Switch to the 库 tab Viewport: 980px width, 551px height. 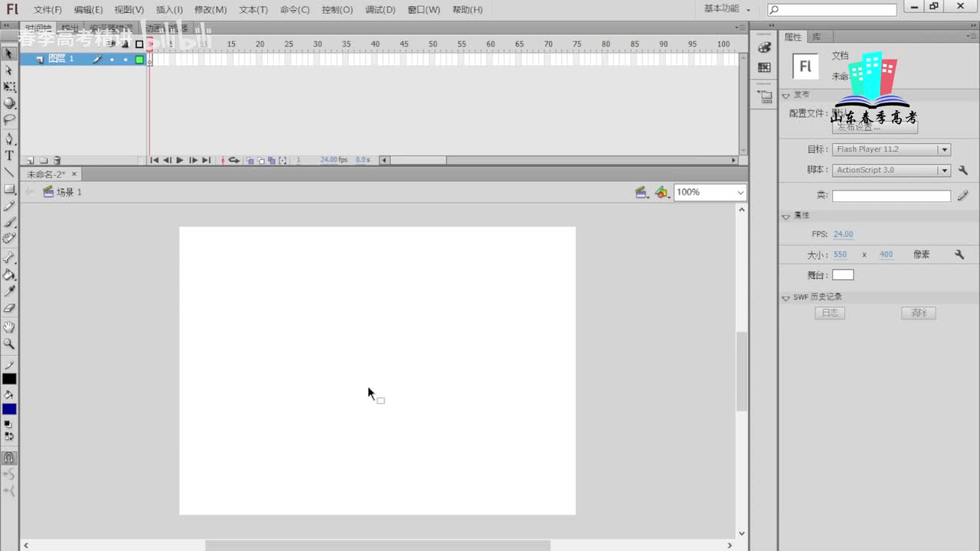click(x=817, y=37)
